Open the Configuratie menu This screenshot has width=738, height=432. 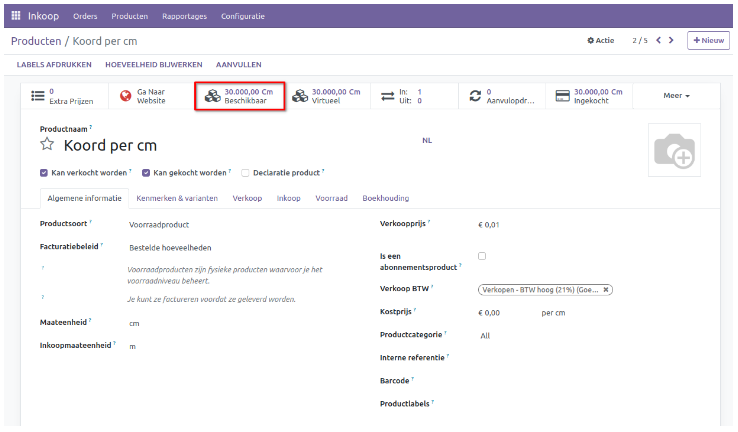tap(243, 16)
